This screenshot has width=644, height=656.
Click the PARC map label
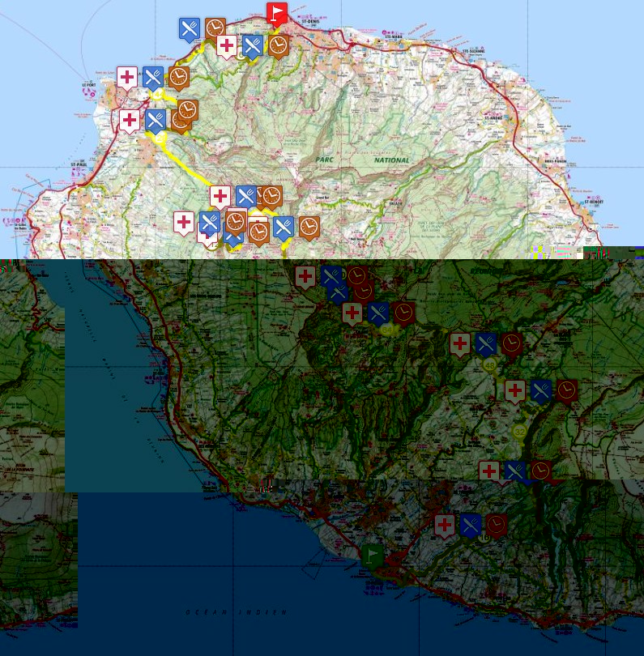(x=325, y=160)
